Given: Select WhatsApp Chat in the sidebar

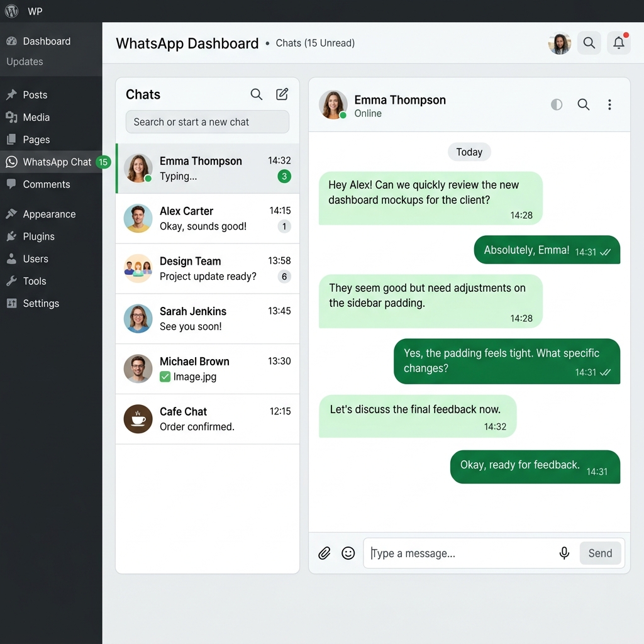Looking at the screenshot, I should [51, 162].
